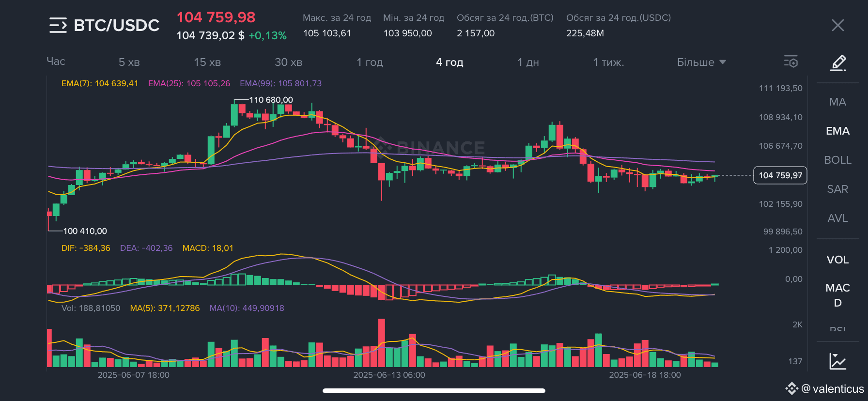This screenshot has width=868, height=401.
Task: Tap the MA(5) volume label
Action: [x=165, y=308]
